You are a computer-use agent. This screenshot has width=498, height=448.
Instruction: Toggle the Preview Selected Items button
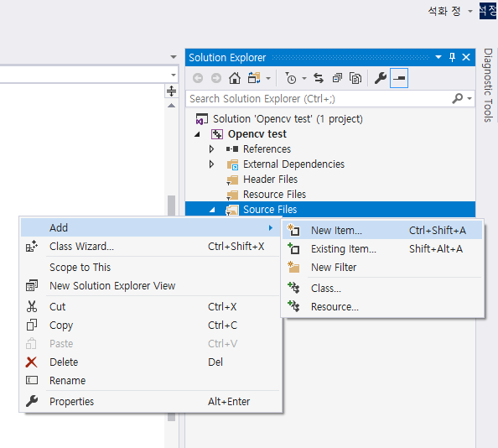[399, 78]
